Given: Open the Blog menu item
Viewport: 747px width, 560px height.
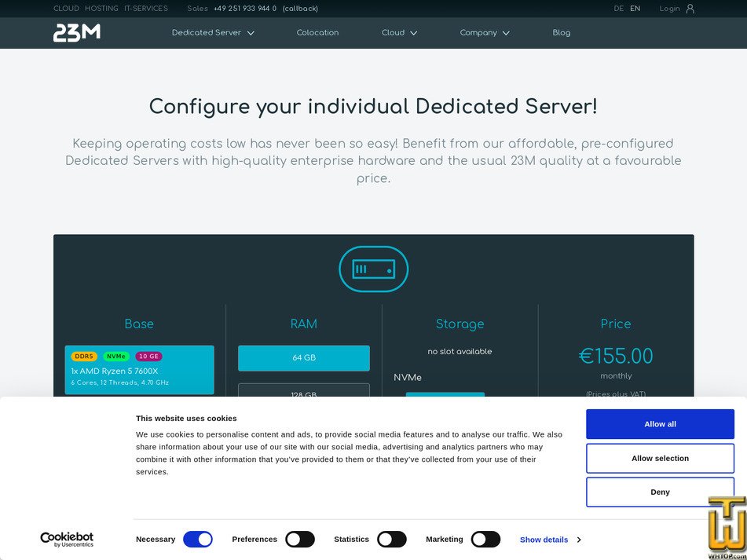Looking at the screenshot, I should coord(561,33).
